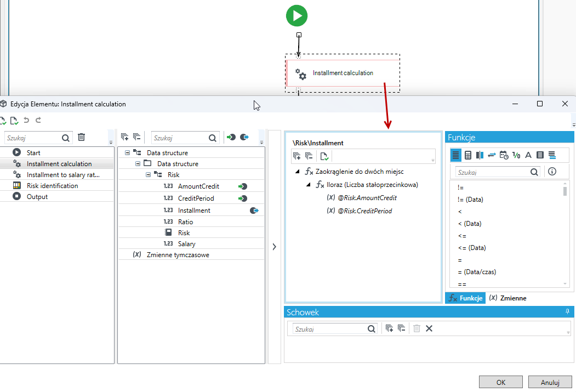Click the functions list vertical scrollbar thumb
576x392 pixels.
pyautogui.click(x=565, y=191)
